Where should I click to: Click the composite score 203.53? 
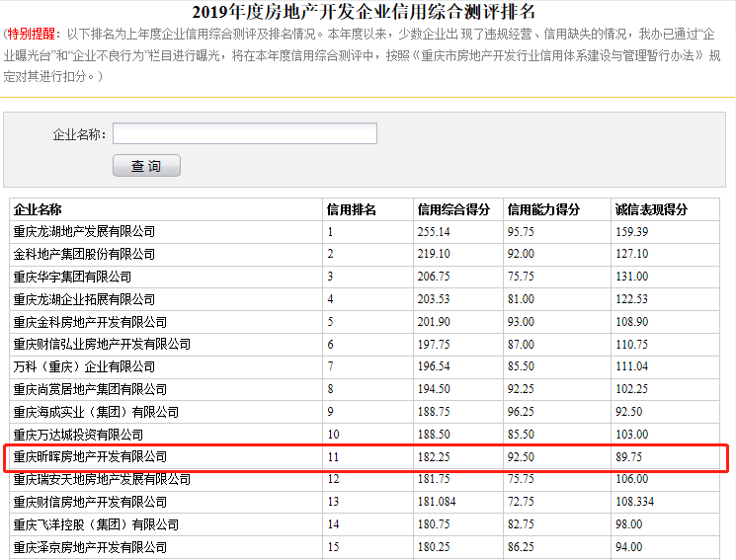click(434, 299)
